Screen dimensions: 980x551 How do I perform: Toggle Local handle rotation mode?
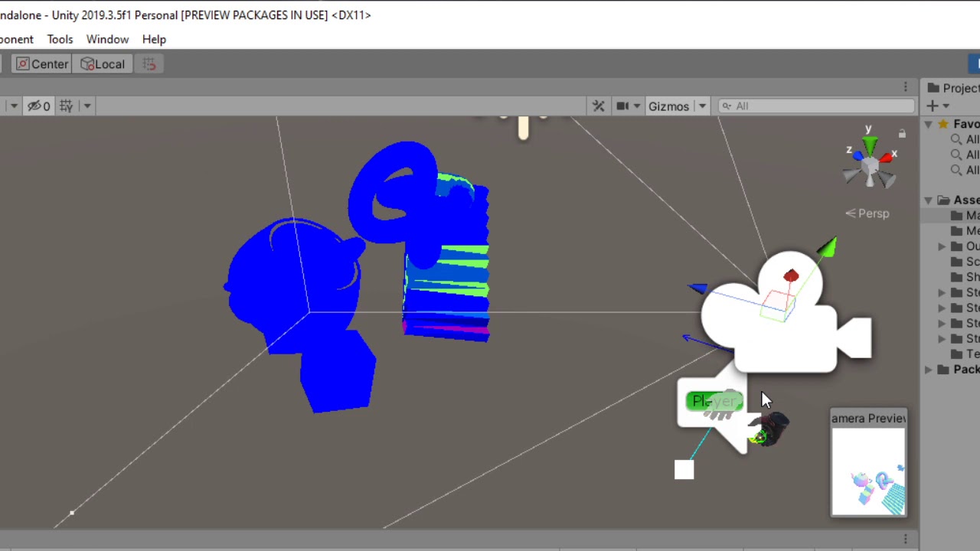[103, 64]
